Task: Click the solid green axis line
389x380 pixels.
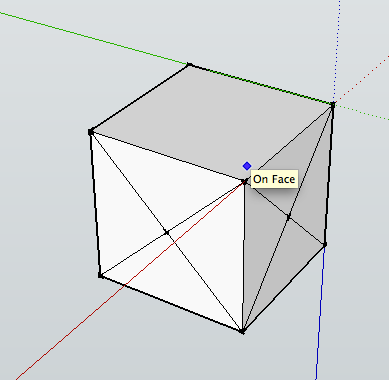Action: click(93, 38)
